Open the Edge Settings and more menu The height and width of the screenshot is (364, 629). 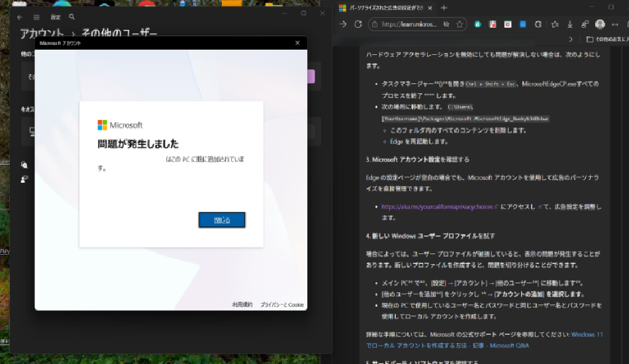tap(615, 24)
